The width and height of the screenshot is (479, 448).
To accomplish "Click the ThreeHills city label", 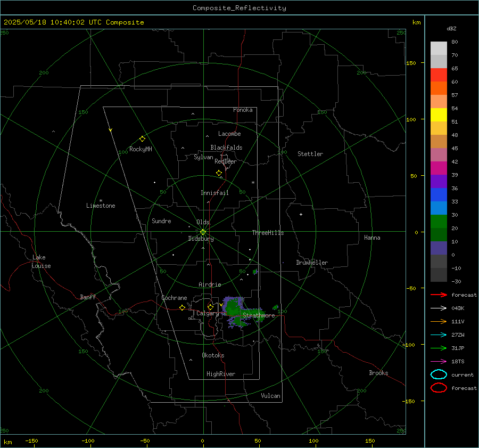I will coord(268,233).
